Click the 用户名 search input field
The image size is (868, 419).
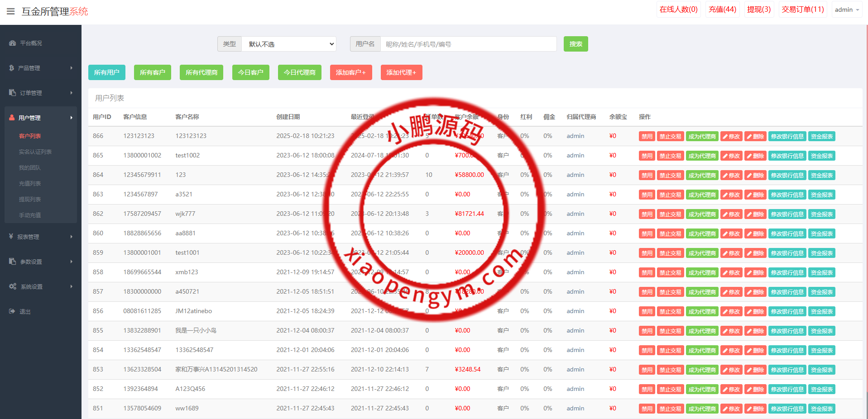pos(468,44)
